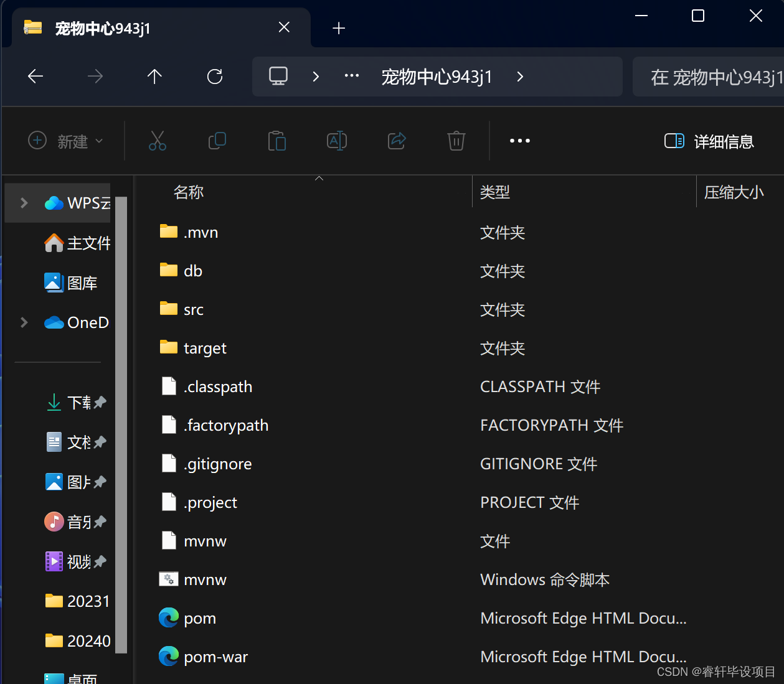The height and width of the screenshot is (684, 784).
Task: Expand the OneDrive tree node chevron
Action: click(x=24, y=322)
